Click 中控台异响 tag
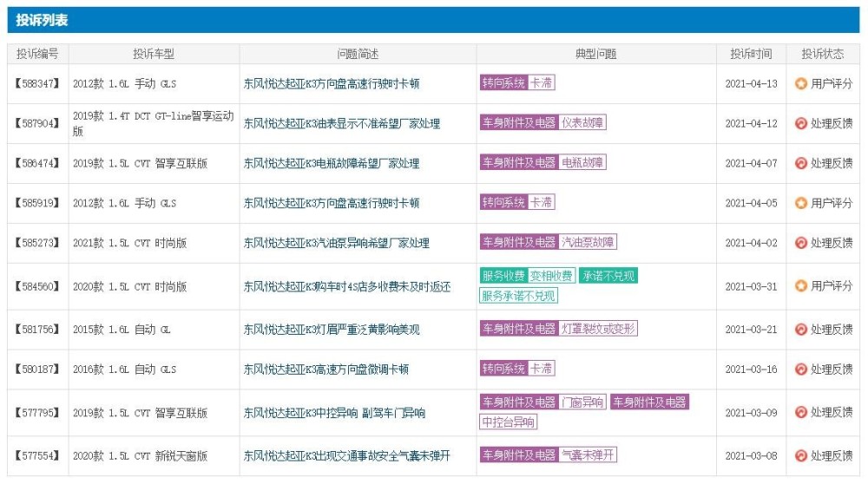The height and width of the screenshot is (484, 868). pyautogui.click(x=508, y=422)
